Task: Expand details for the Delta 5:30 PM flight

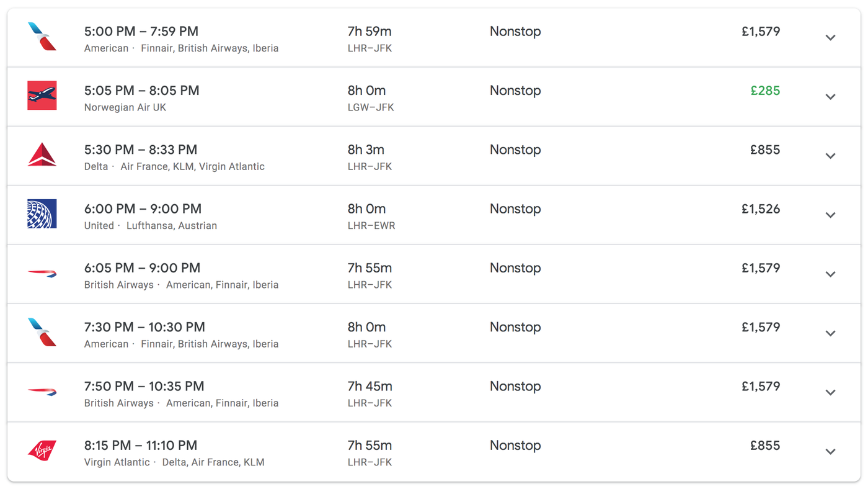Action: point(830,156)
